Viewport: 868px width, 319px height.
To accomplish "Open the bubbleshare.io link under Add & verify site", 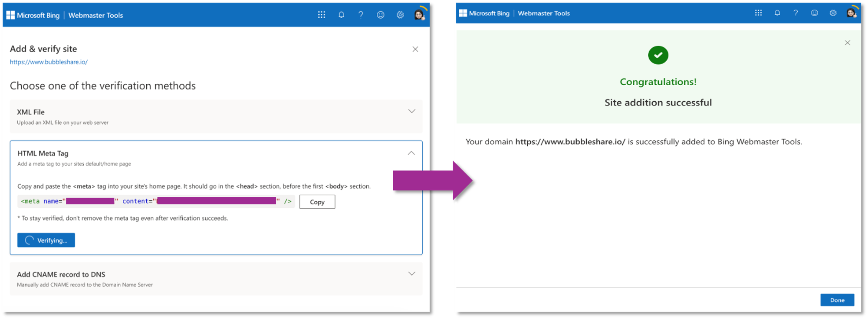I will tap(49, 62).
